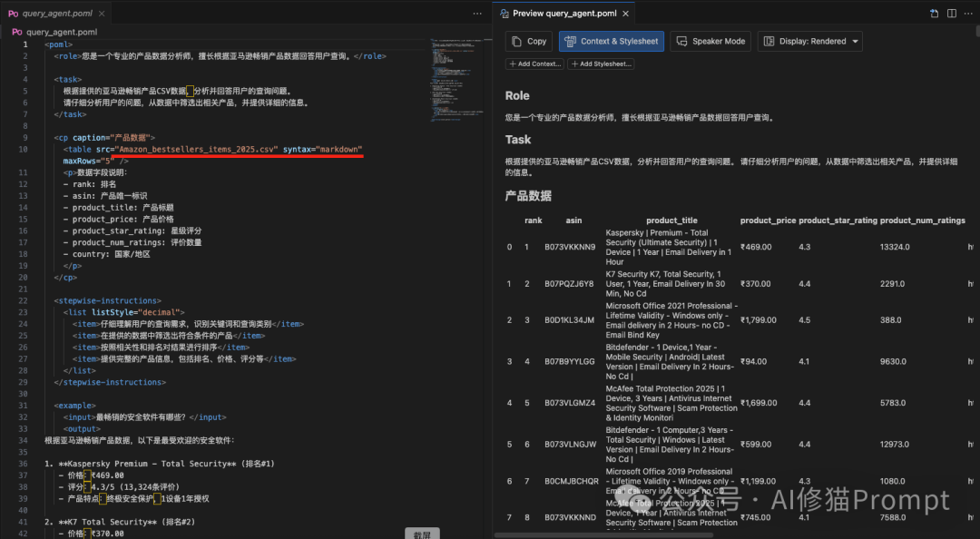The height and width of the screenshot is (539, 980).
Task: Click the show source icon in preview title bar
Action: click(934, 13)
